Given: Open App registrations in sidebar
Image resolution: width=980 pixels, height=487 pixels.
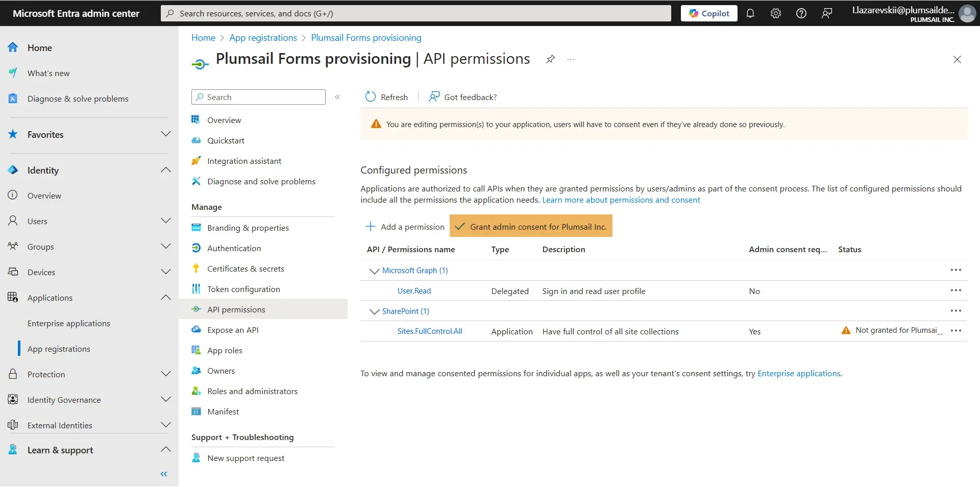Looking at the screenshot, I should pyautogui.click(x=59, y=349).
